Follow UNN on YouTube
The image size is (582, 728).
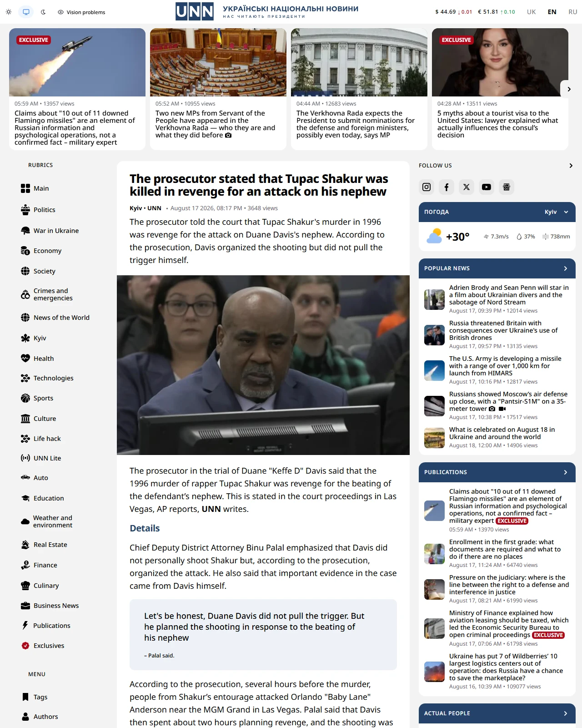(487, 187)
